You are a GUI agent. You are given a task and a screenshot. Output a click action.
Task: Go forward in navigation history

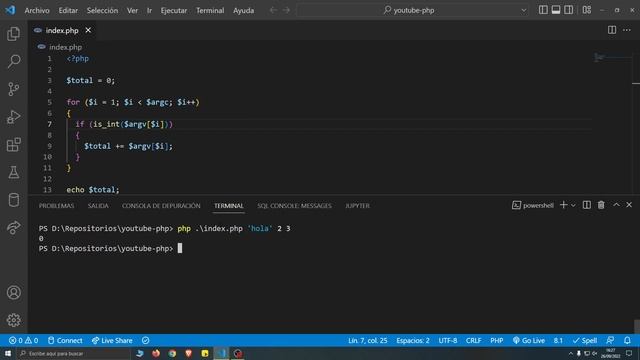286,10
